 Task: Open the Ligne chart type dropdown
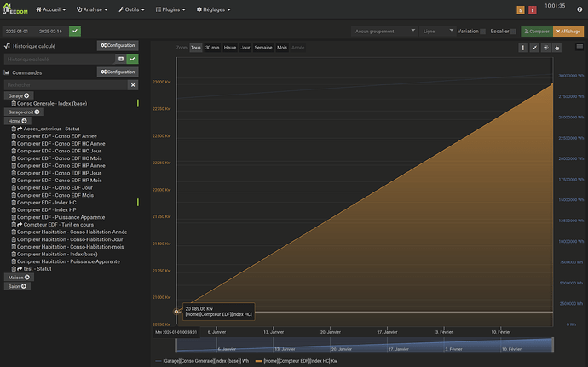tap(437, 32)
